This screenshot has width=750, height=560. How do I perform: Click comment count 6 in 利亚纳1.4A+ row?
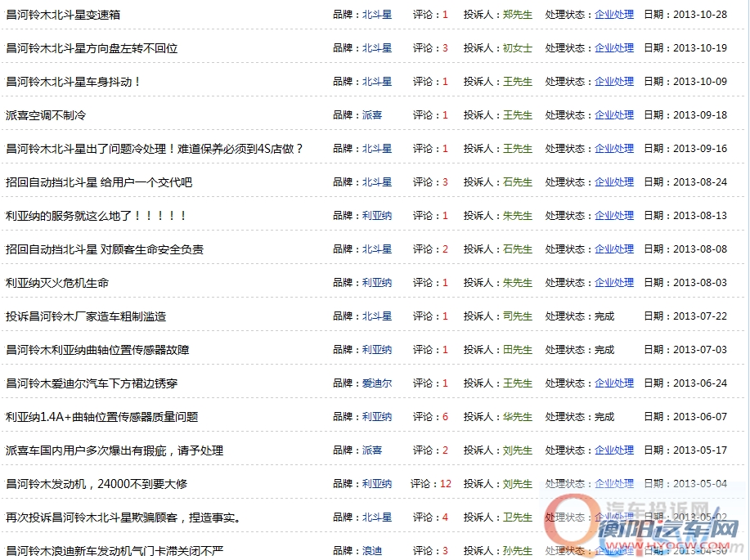coord(445,416)
